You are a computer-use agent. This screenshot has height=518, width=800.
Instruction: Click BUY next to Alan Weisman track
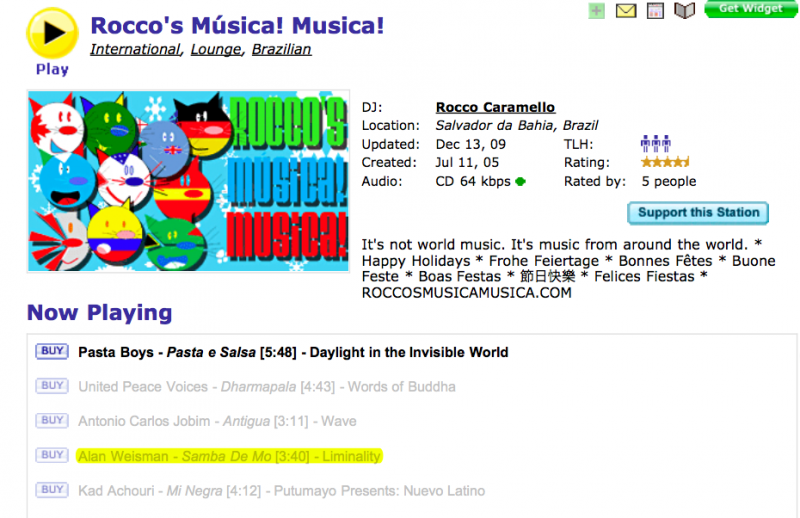pos(51,456)
